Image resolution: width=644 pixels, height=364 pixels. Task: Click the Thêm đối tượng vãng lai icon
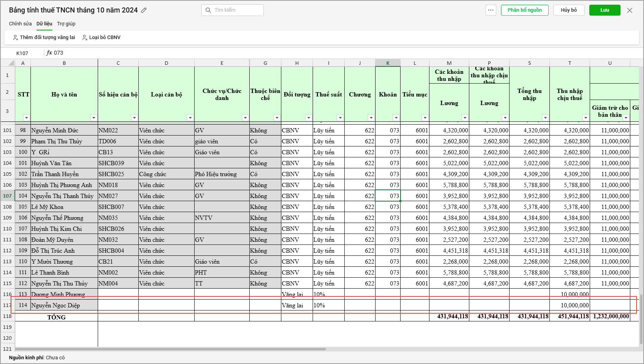coord(15,37)
